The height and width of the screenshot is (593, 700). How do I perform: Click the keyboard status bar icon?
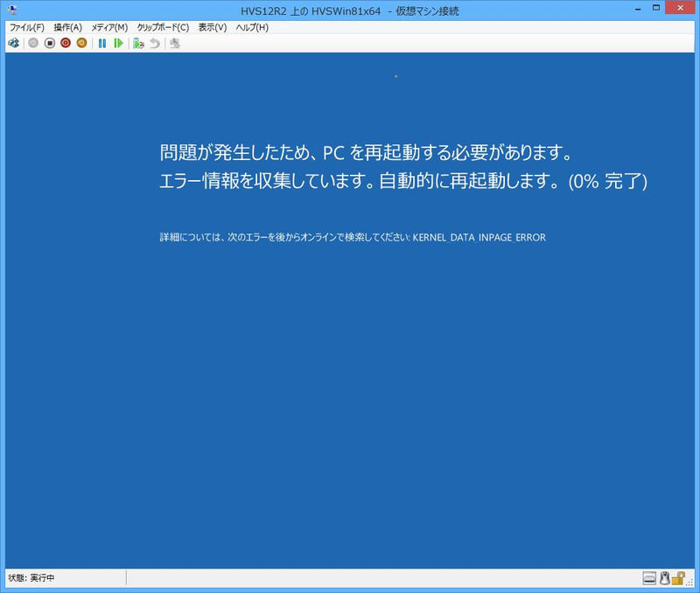coord(649,578)
